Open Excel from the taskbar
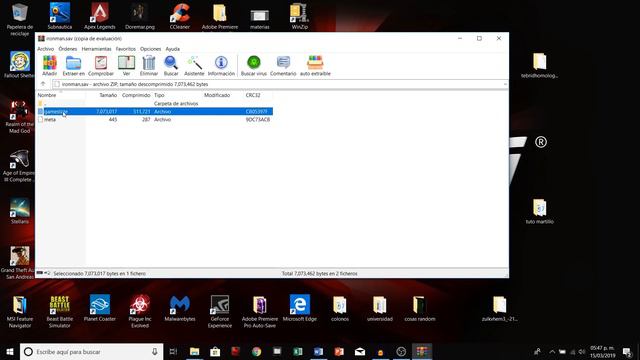Viewport: 640px width, 360px height. click(298, 351)
